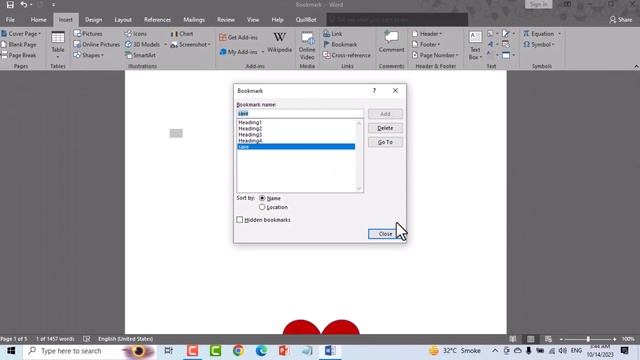Click the Tell me search box
The height and width of the screenshot is (360, 640).
tap(397, 20)
